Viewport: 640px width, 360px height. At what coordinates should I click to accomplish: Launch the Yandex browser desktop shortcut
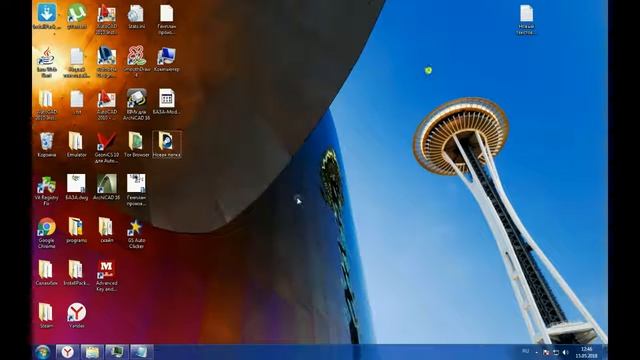tap(76, 316)
